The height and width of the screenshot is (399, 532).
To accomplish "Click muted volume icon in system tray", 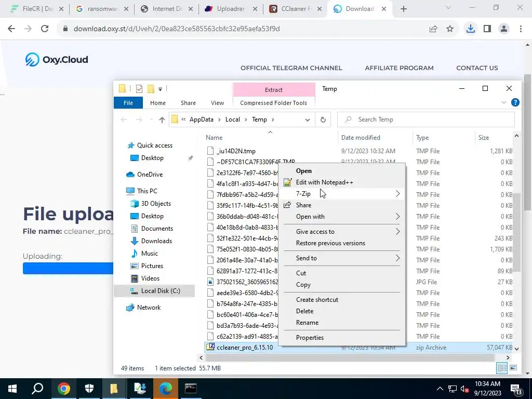I will click(x=465, y=389).
